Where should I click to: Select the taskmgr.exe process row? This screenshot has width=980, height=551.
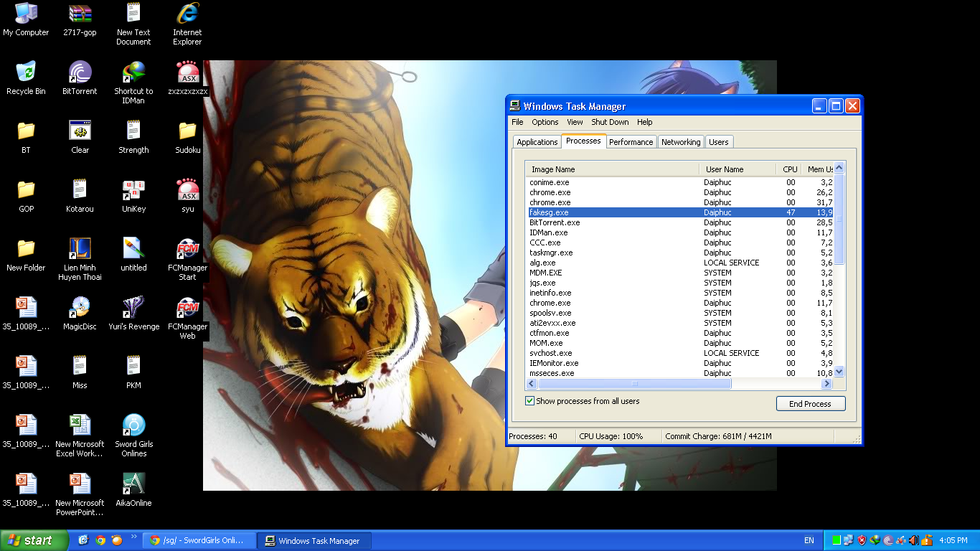(679, 253)
